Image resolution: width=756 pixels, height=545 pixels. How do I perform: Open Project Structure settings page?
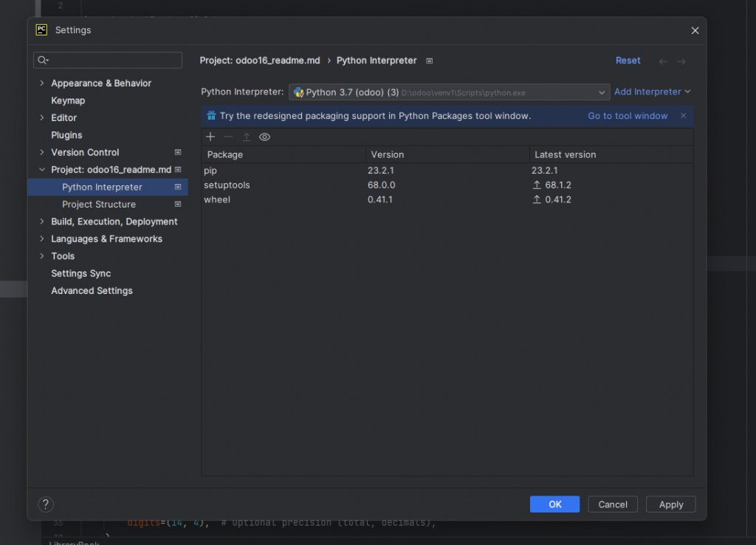(99, 205)
